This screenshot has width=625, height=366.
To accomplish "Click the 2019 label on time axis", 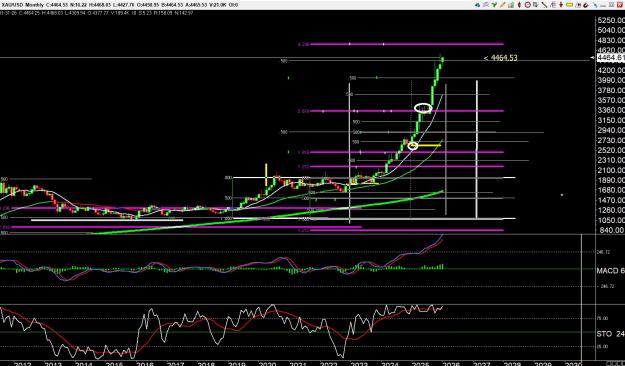I will [236, 364].
